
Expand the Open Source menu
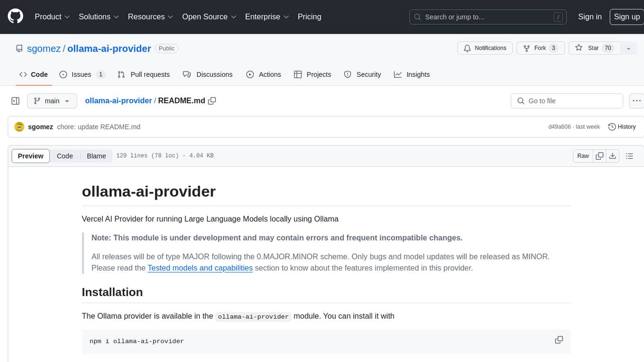click(x=209, y=17)
